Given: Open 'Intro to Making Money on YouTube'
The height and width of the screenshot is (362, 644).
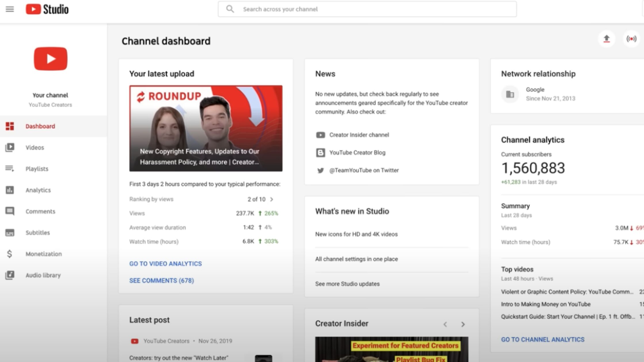Looking at the screenshot, I should (546, 304).
